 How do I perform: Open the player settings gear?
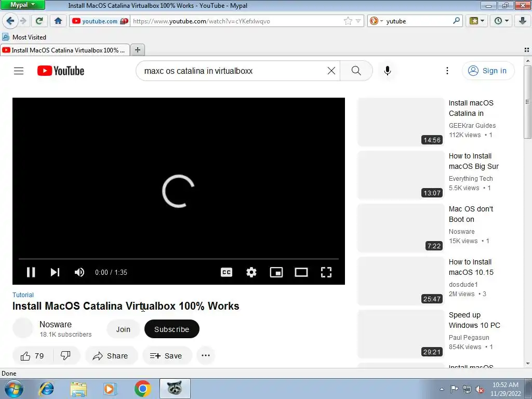click(x=251, y=272)
